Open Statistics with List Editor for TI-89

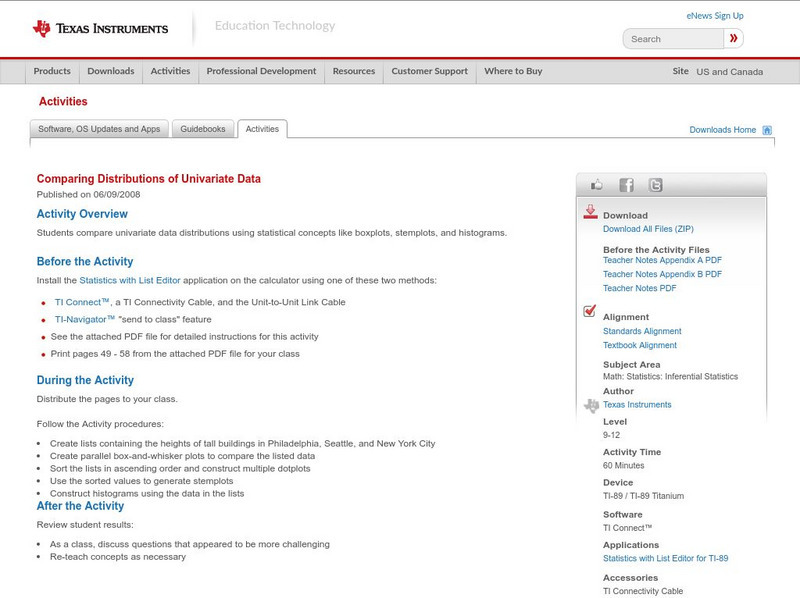tap(665, 558)
